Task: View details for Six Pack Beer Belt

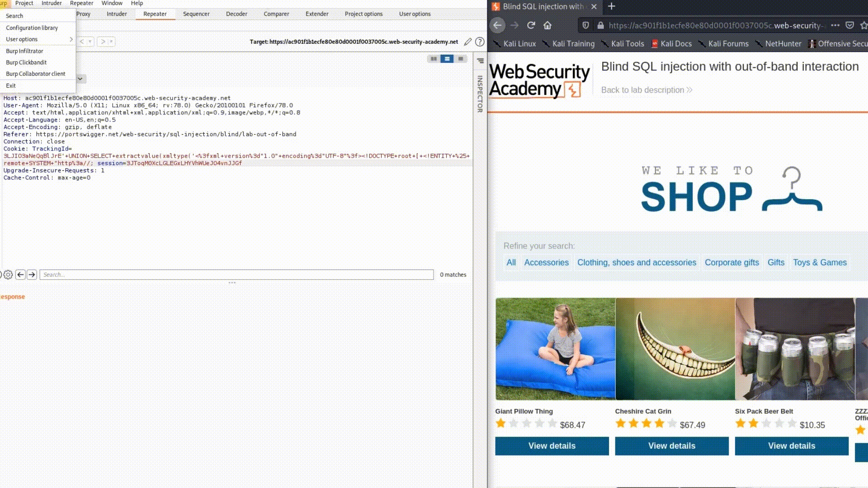Action: click(x=792, y=446)
